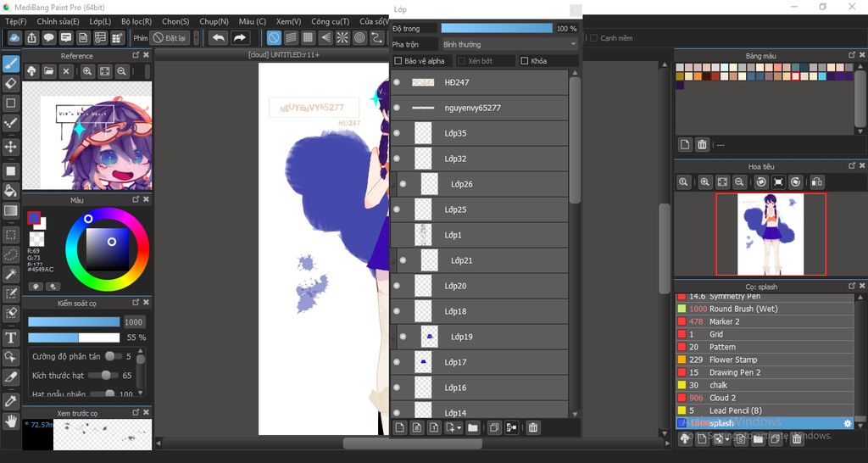Viewport: 868px width, 463px height.
Task: Open the Bộ lọc(R) menu
Action: [x=136, y=21]
